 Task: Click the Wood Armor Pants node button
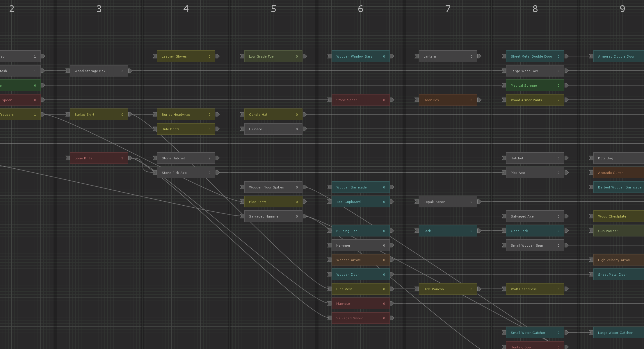tap(534, 100)
